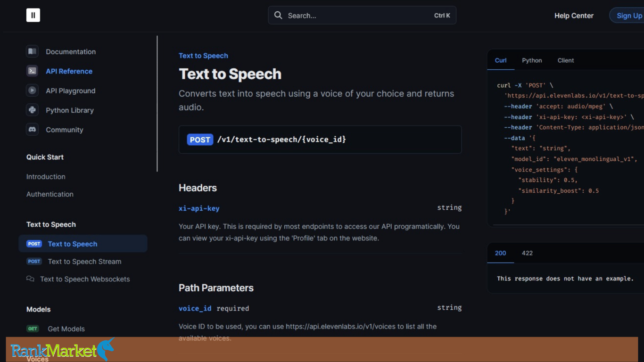Click the POST badge in the sidebar Text to Speech row

(x=34, y=244)
